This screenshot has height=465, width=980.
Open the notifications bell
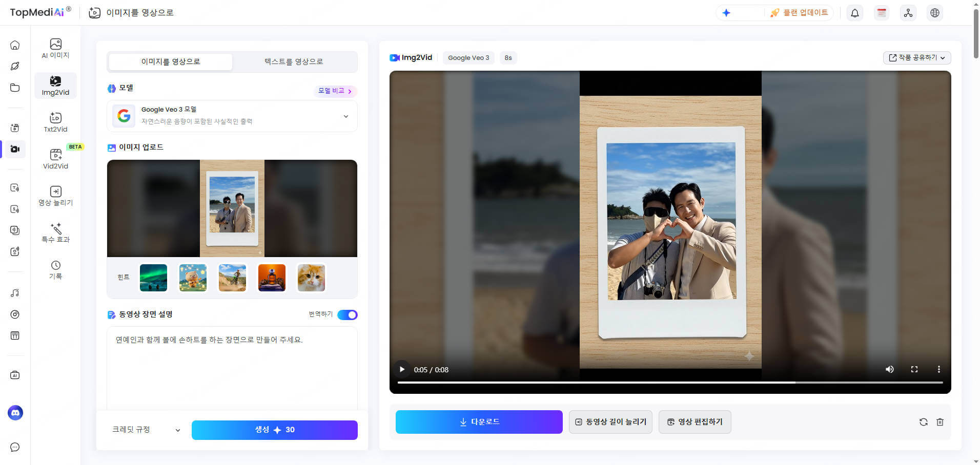(854, 12)
